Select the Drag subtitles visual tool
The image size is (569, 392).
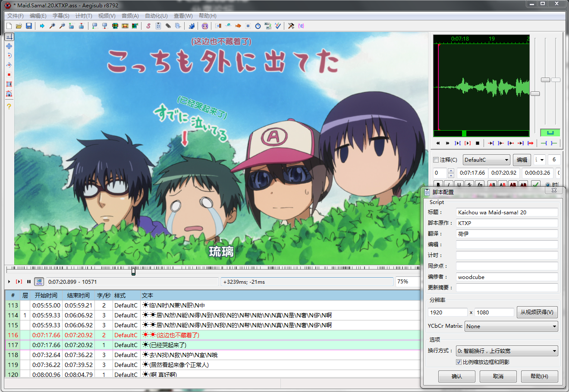(x=9, y=46)
